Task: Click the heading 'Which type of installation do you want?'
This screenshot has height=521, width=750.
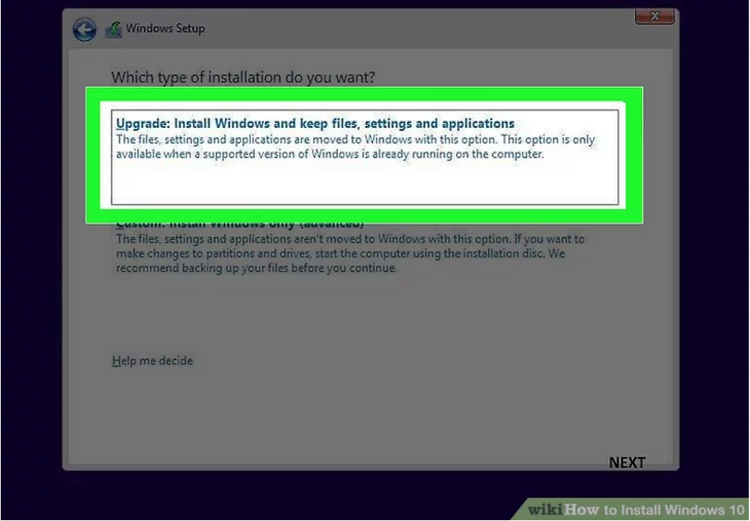Action: 243,77
